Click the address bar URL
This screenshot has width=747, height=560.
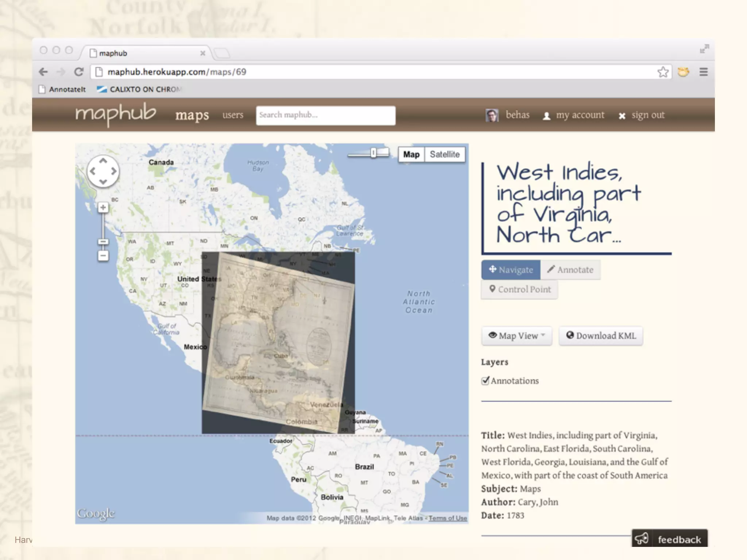tap(177, 72)
